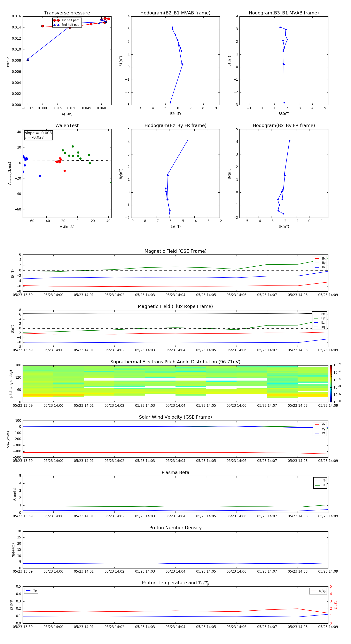Screen dimensions: 351x644
Task: Click '05/23 13:59' tick under Proton Temperature panel
Action: [x=23, y=627]
